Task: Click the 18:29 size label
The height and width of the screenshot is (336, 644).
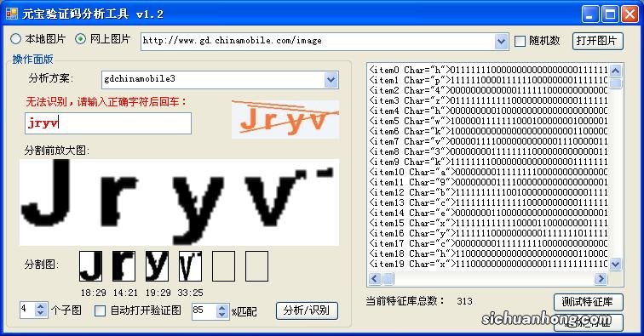Action: pos(93,293)
